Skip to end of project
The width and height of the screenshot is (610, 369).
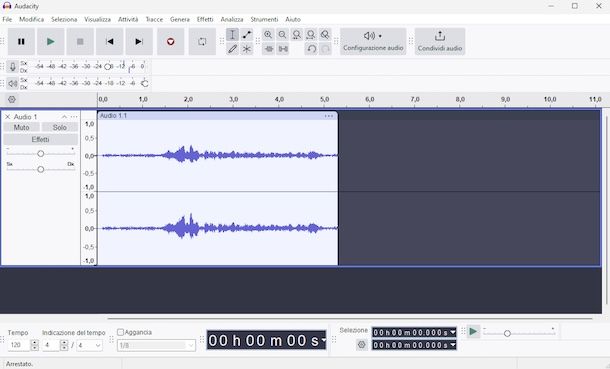coord(139,41)
